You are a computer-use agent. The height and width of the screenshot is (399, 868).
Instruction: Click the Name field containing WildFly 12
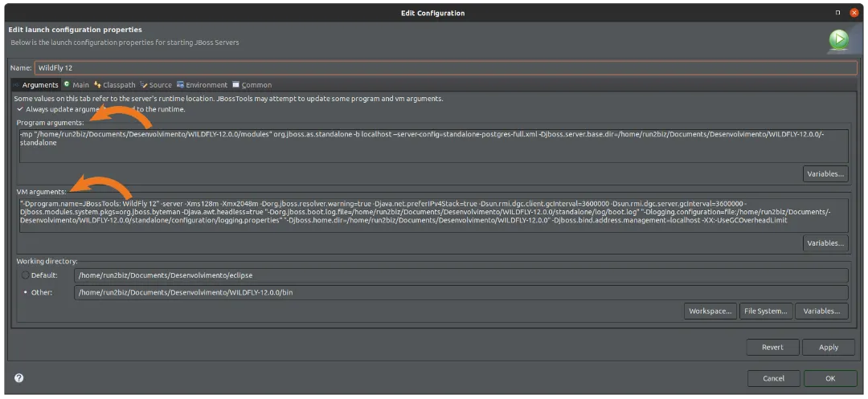(x=445, y=68)
